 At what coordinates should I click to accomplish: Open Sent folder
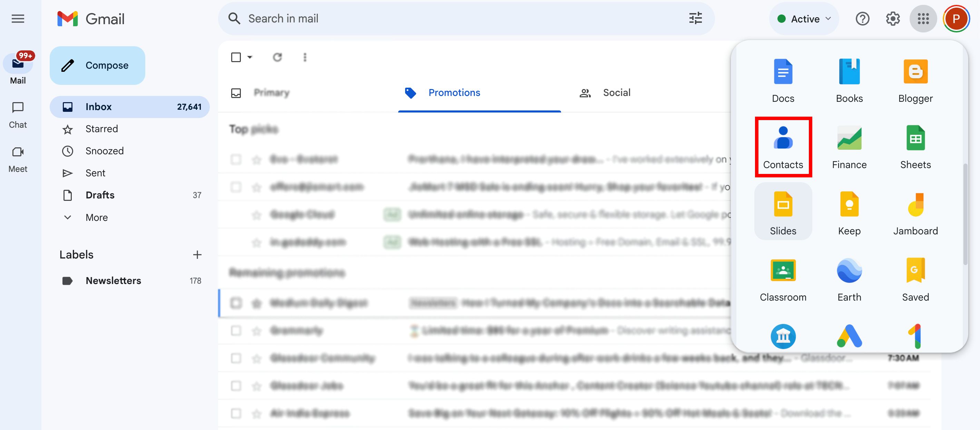pyautogui.click(x=129, y=173)
